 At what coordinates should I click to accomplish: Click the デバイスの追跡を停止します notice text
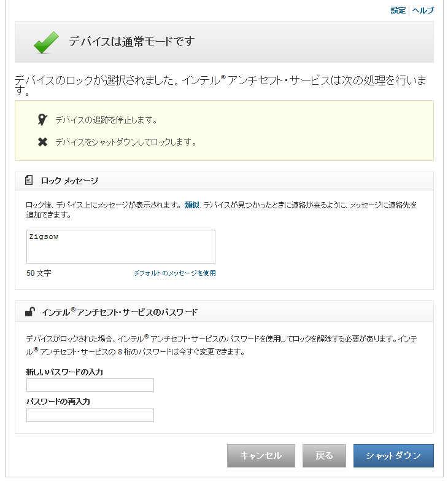pos(106,120)
